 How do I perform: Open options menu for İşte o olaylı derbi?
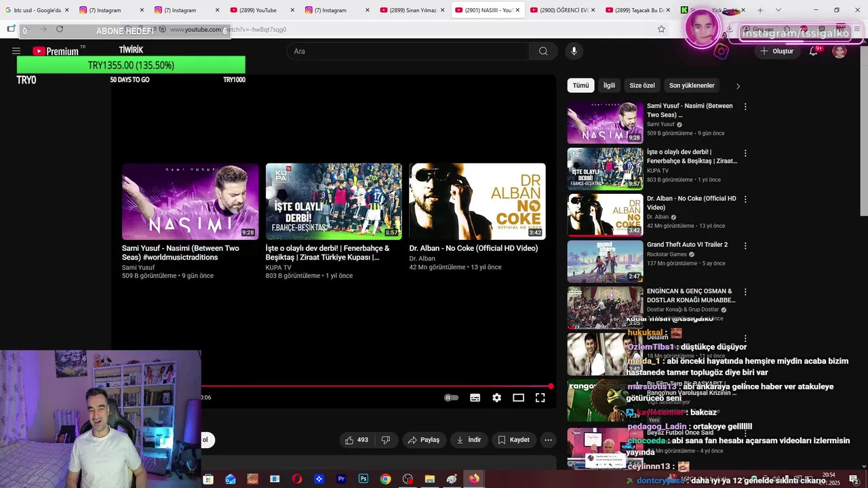click(x=745, y=153)
